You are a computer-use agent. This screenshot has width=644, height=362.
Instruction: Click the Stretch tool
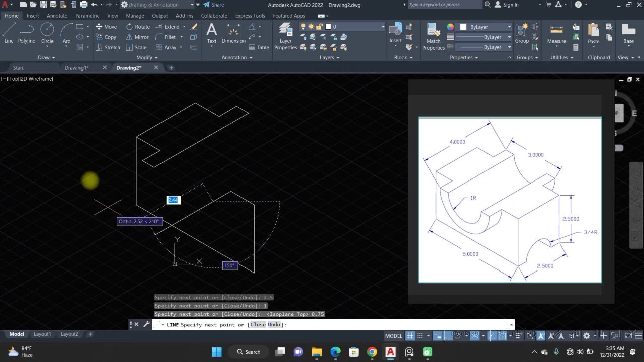(107, 47)
